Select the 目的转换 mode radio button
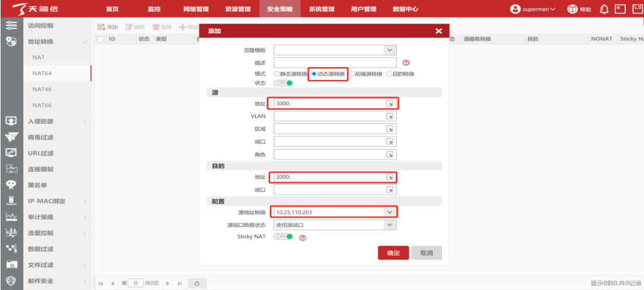 point(389,74)
